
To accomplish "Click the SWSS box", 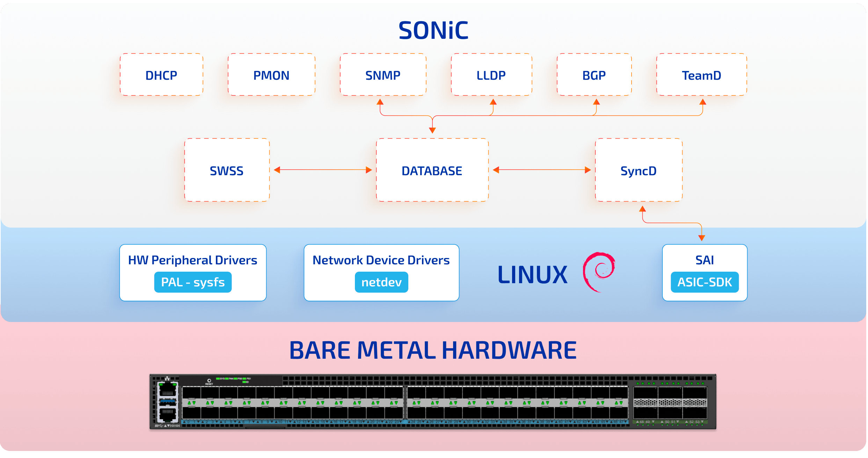I will tap(227, 170).
